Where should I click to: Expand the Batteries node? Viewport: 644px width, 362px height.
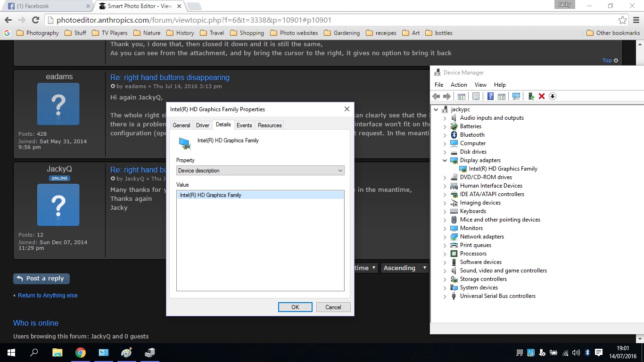tap(445, 126)
